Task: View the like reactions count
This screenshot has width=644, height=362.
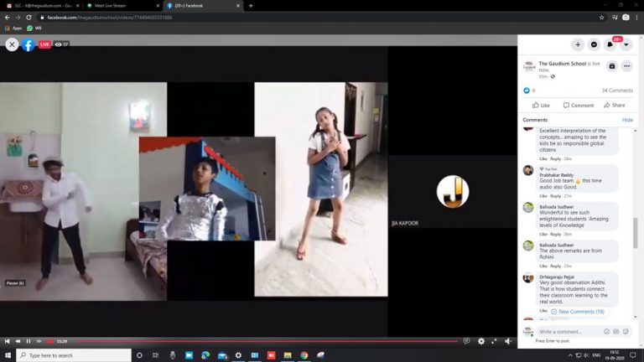Action: click(529, 90)
